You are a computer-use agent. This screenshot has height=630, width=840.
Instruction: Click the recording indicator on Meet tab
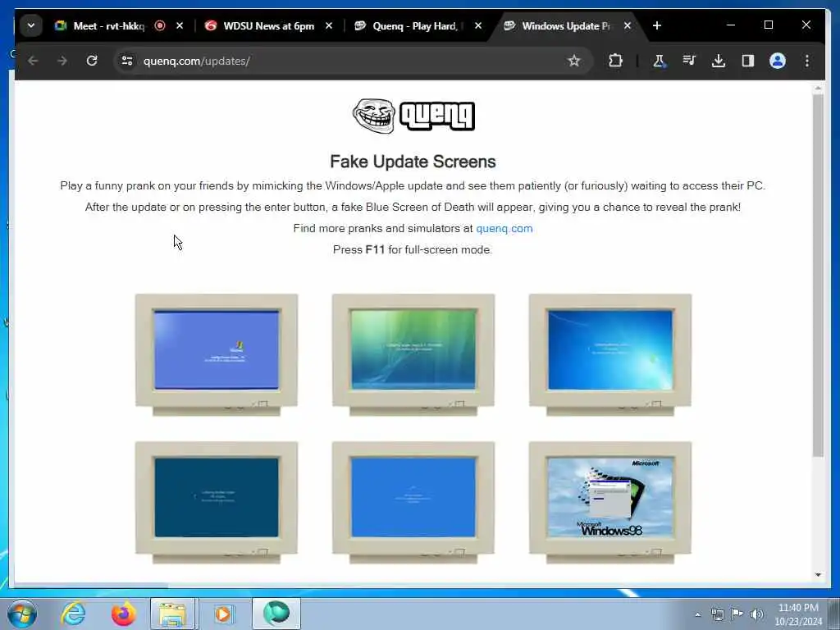click(x=160, y=25)
